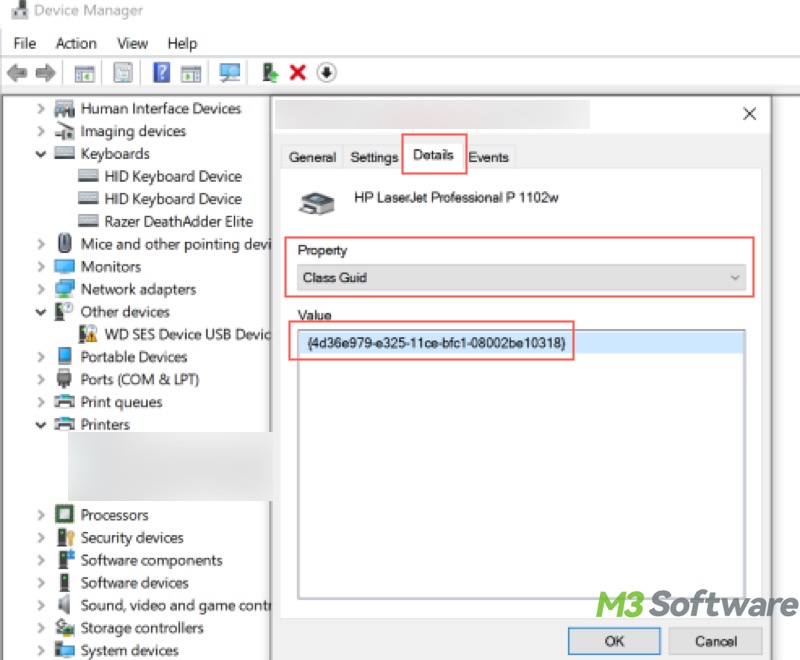Click the Human Interface Devices icon
The width and height of the screenshot is (800, 660).
65,109
